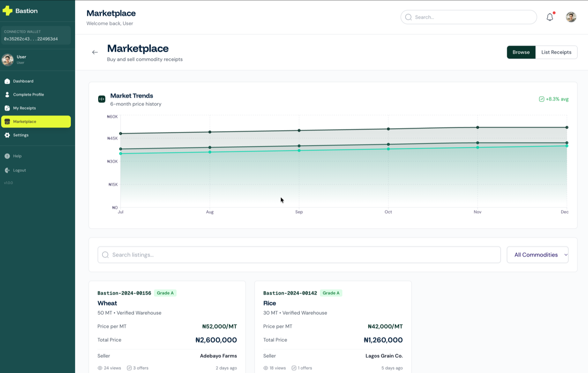Click the Complete Profile person icon
The image size is (588, 373).
pos(7,95)
